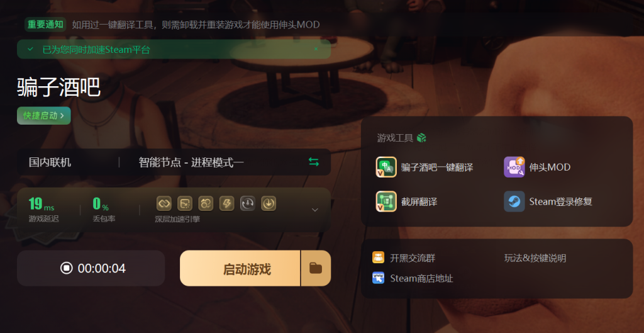Toggle the two-circles acceleration engine icon

[206, 203]
